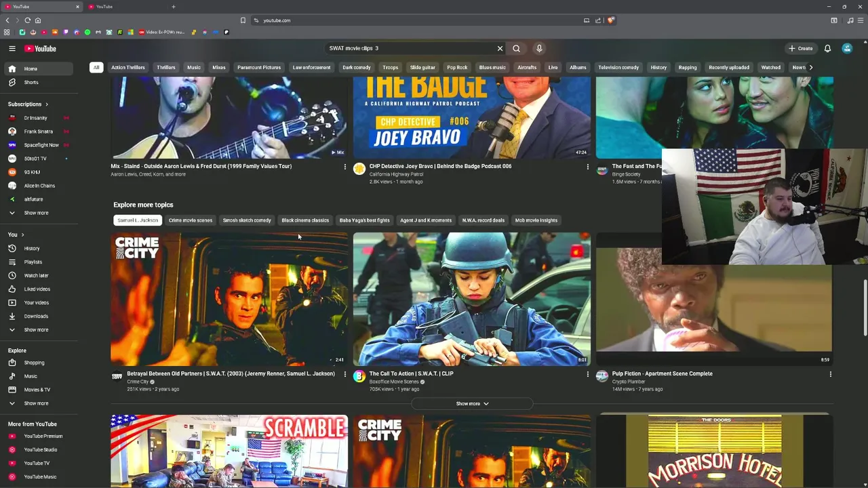
Task: Open YouTube Studio link
Action: pyautogui.click(x=39, y=450)
